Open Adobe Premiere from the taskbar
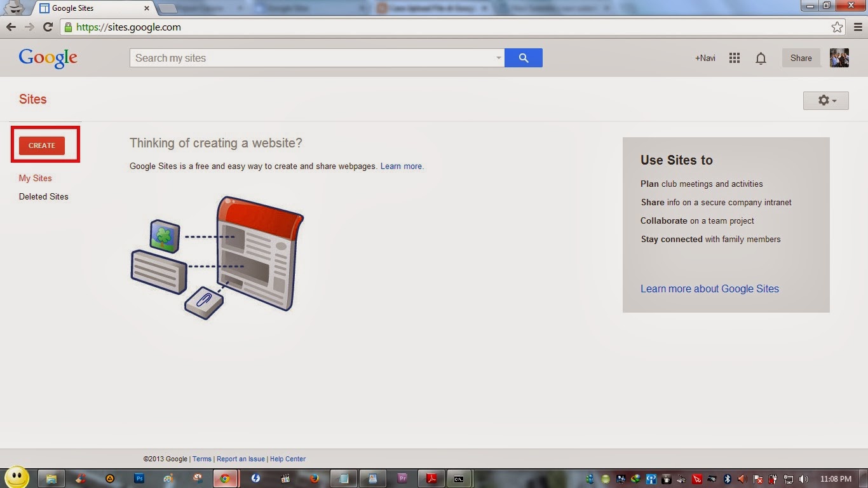The width and height of the screenshot is (868, 488). point(402,478)
